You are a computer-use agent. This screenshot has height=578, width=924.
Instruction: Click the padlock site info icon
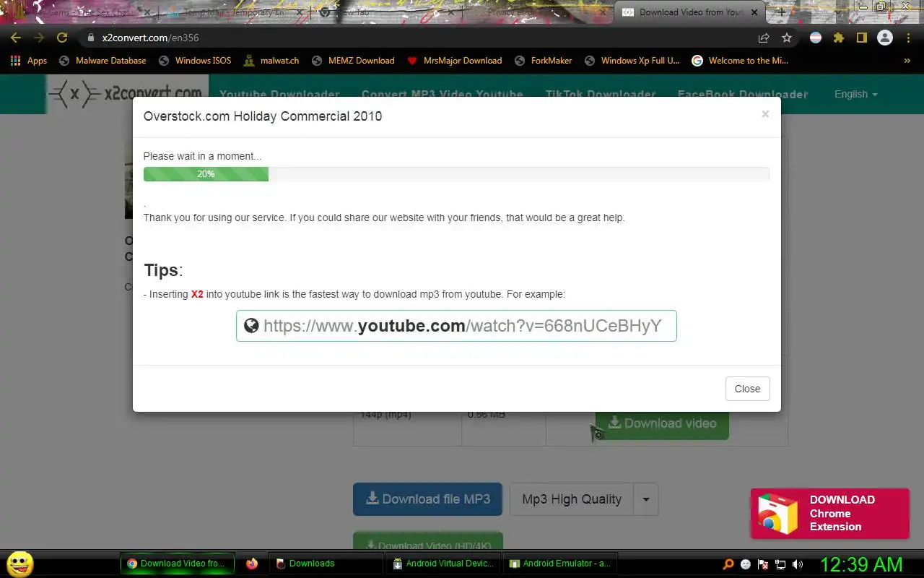[x=91, y=38]
